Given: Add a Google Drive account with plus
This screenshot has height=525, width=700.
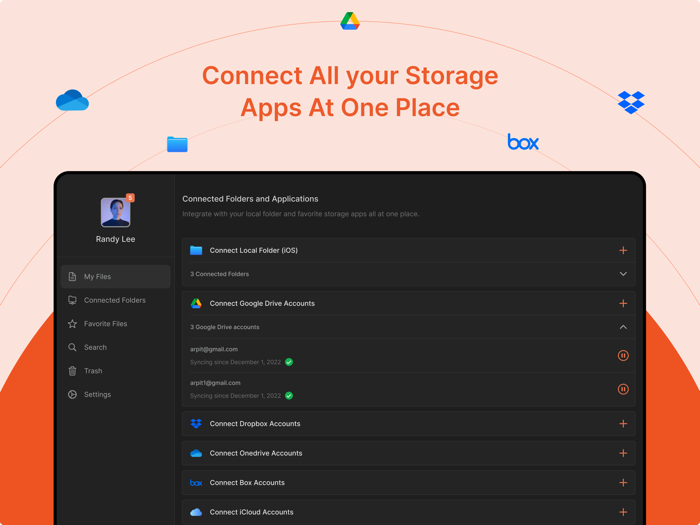Looking at the screenshot, I should (x=623, y=304).
